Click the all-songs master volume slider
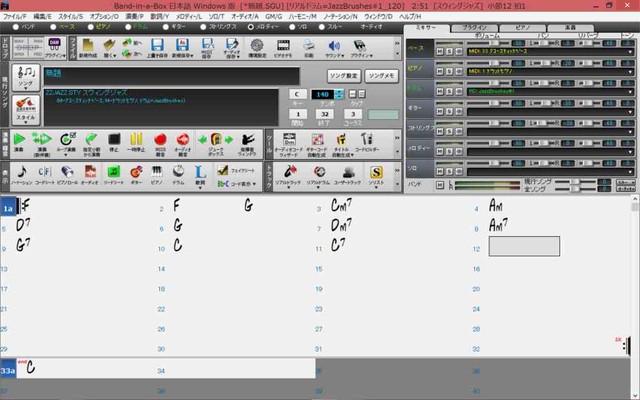640x400 pixels. click(x=575, y=189)
